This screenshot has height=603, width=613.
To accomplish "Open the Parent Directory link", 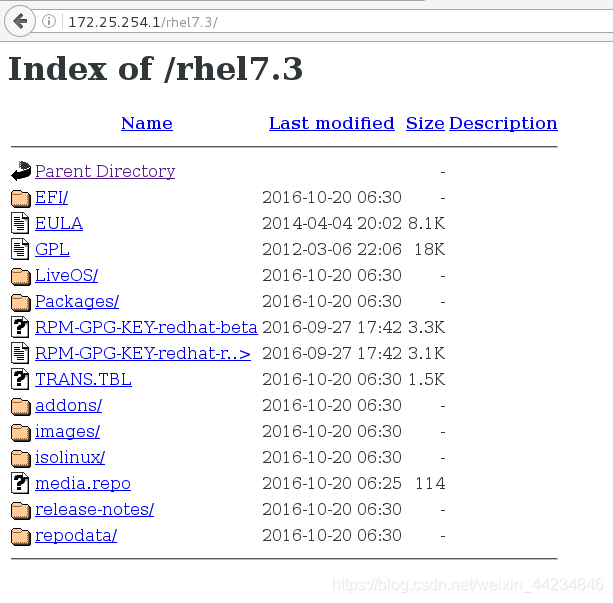I will pos(105,171).
